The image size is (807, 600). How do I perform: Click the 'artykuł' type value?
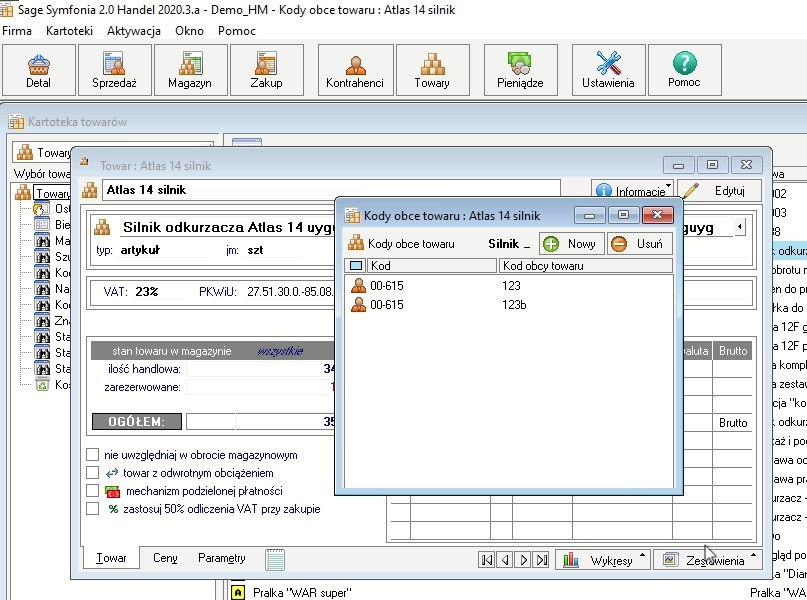(141, 250)
